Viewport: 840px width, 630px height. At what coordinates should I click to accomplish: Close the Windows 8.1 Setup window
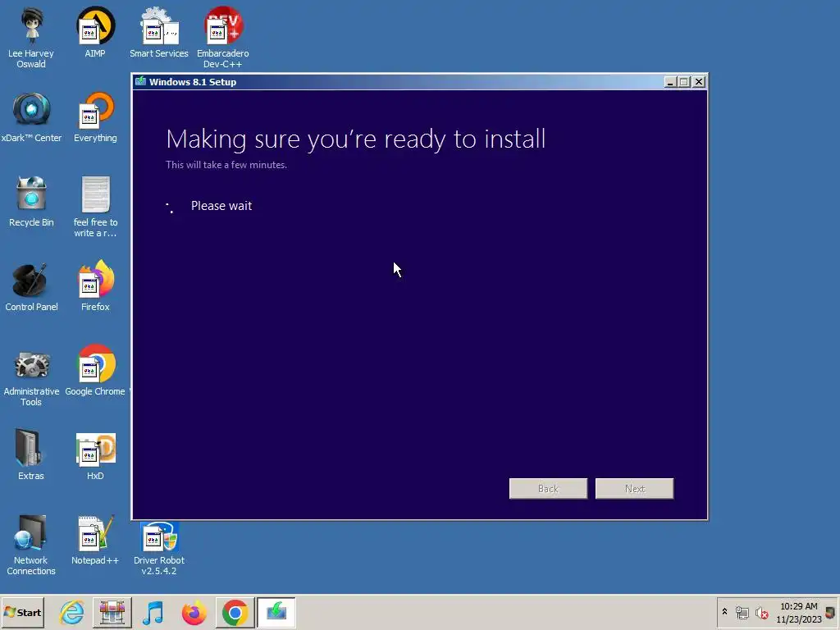click(x=699, y=82)
